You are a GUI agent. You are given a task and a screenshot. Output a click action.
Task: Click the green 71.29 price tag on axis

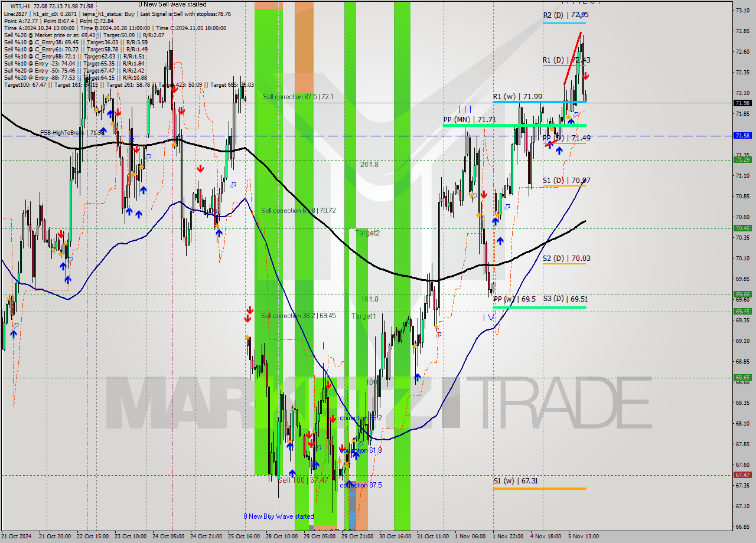(x=742, y=159)
